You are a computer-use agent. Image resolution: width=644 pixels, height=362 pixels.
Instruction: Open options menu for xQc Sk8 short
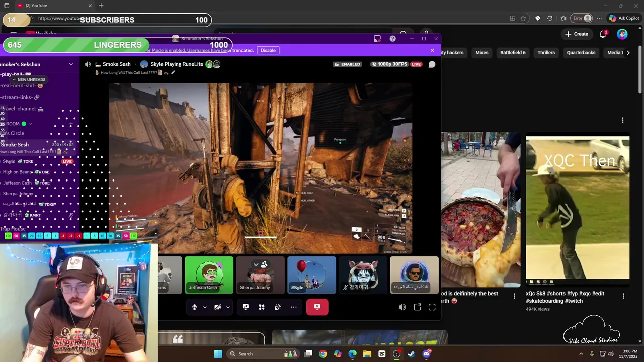(x=623, y=296)
